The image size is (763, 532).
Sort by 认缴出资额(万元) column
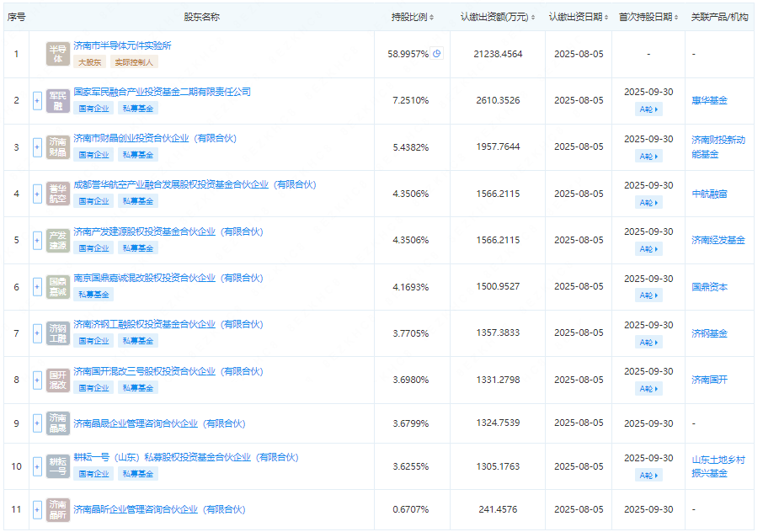(x=499, y=17)
